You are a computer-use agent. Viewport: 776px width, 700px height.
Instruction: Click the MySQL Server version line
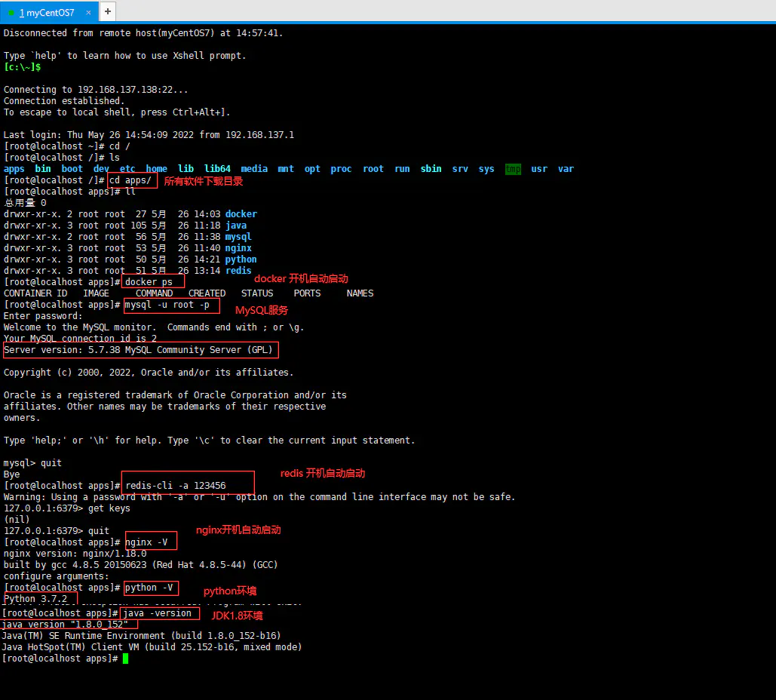[140, 350]
